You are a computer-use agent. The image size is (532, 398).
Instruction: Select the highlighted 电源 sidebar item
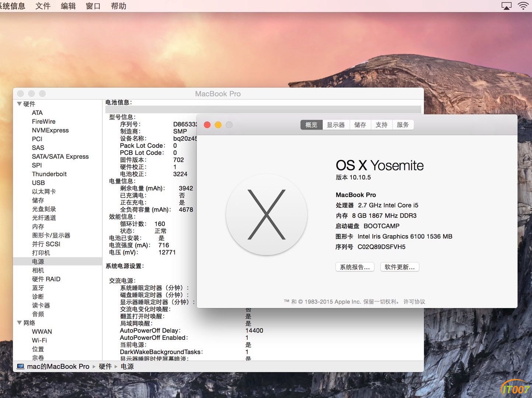[57, 262]
